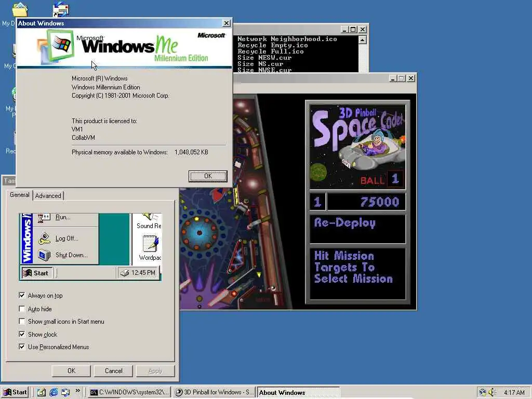Maximize the command prompt window
Screen dimensions: 532x399
click(x=353, y=30)
